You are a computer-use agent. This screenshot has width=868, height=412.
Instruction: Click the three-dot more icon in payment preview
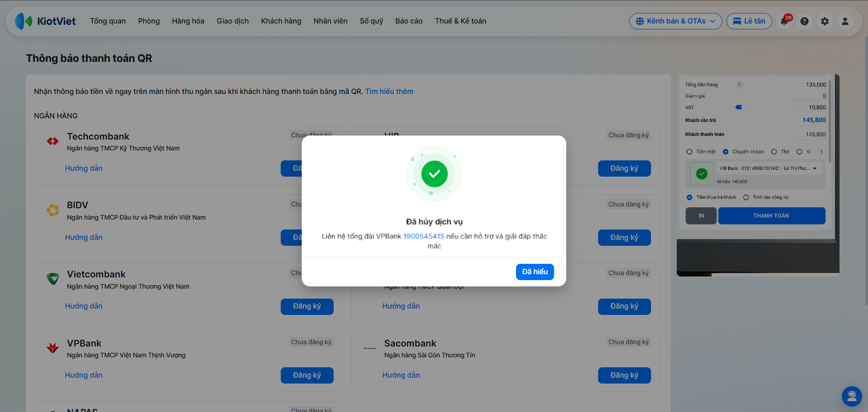click(x=822, y=152)
